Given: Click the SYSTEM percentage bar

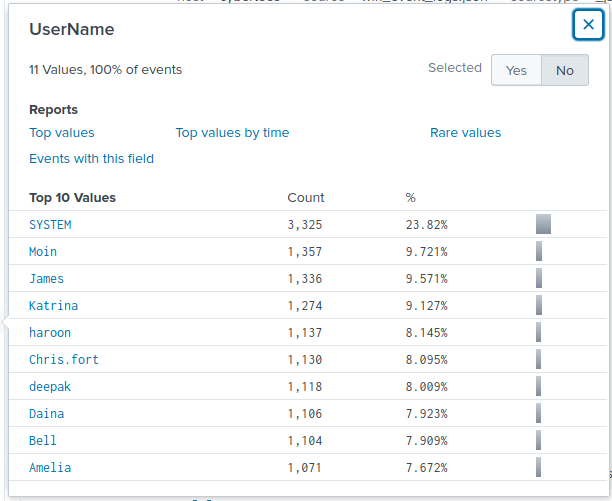Looking at the screenshot, I should [543, 225].
